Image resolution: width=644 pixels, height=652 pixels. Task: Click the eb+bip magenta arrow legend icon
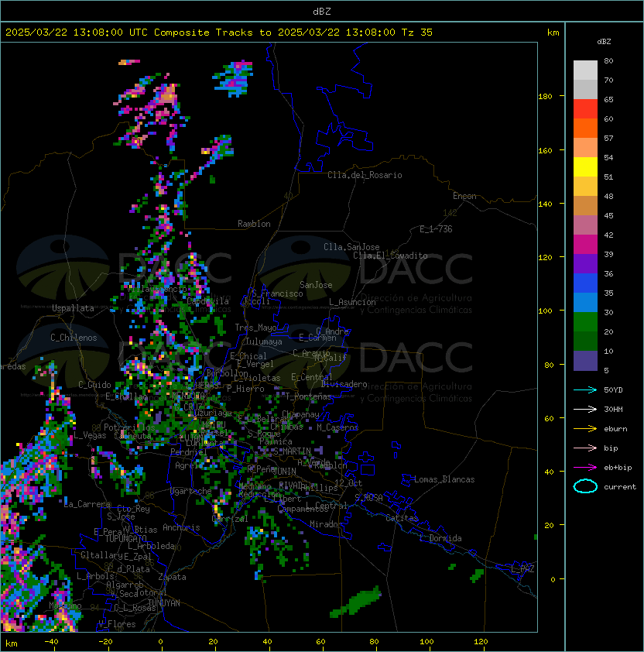click(x=585, y=468)
